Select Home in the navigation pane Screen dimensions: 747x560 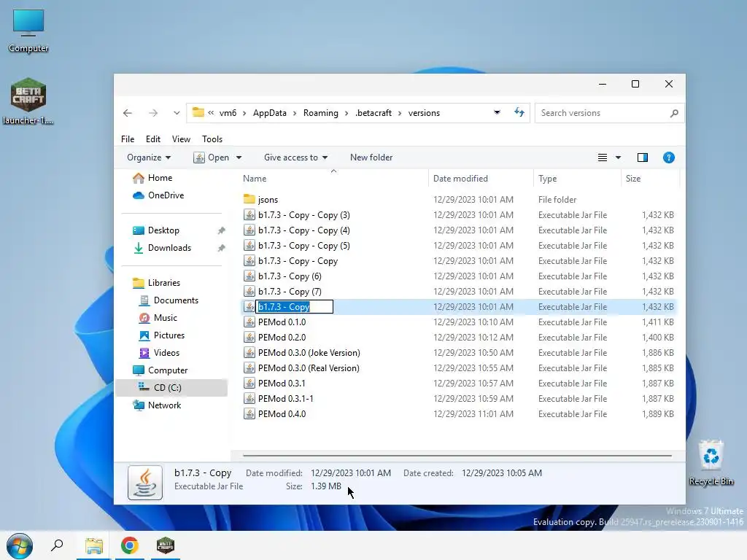tap(160, 178)
